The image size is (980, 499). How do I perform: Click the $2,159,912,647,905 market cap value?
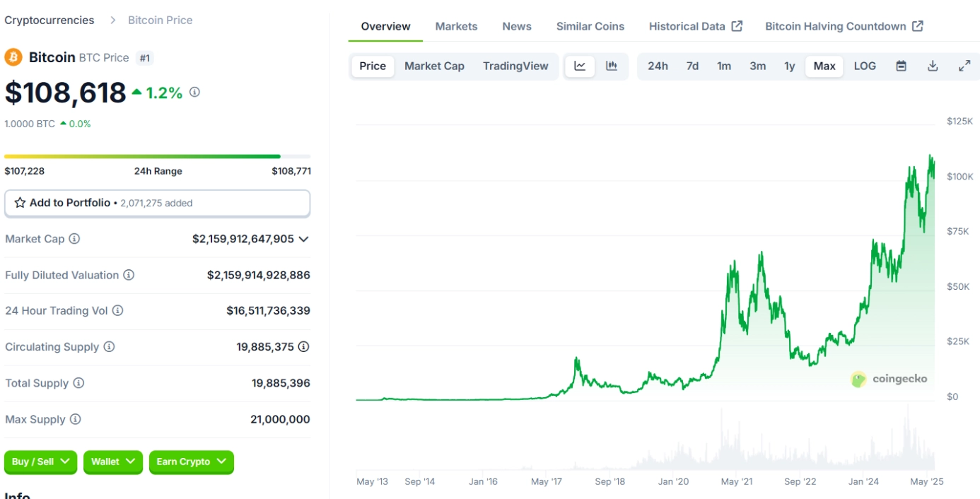pyautogui.click(x=243, y=239)
